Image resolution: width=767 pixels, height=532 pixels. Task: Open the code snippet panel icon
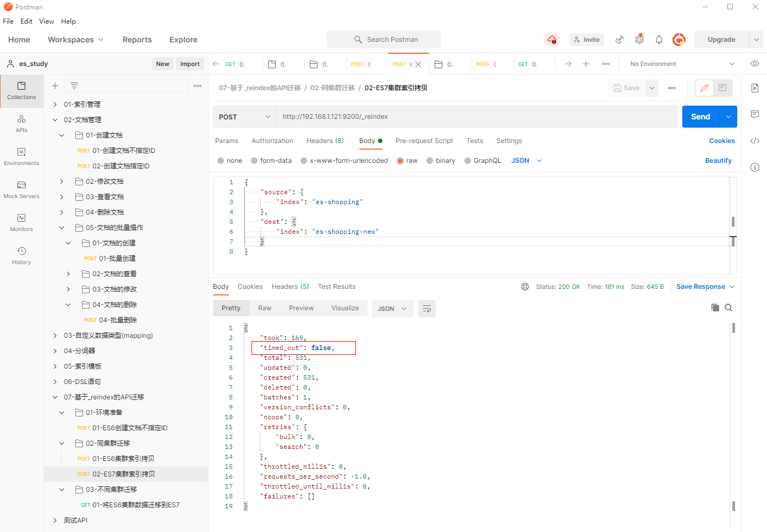coord(755,141)
